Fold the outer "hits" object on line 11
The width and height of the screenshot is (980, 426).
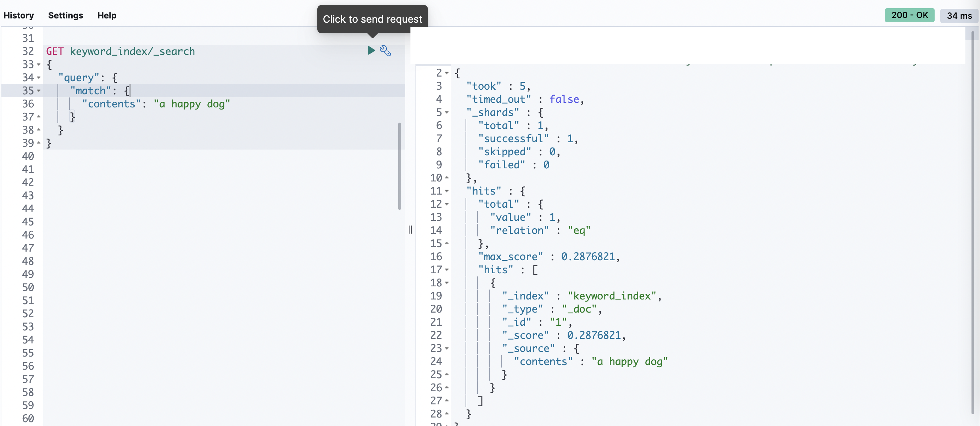(447, 191)
